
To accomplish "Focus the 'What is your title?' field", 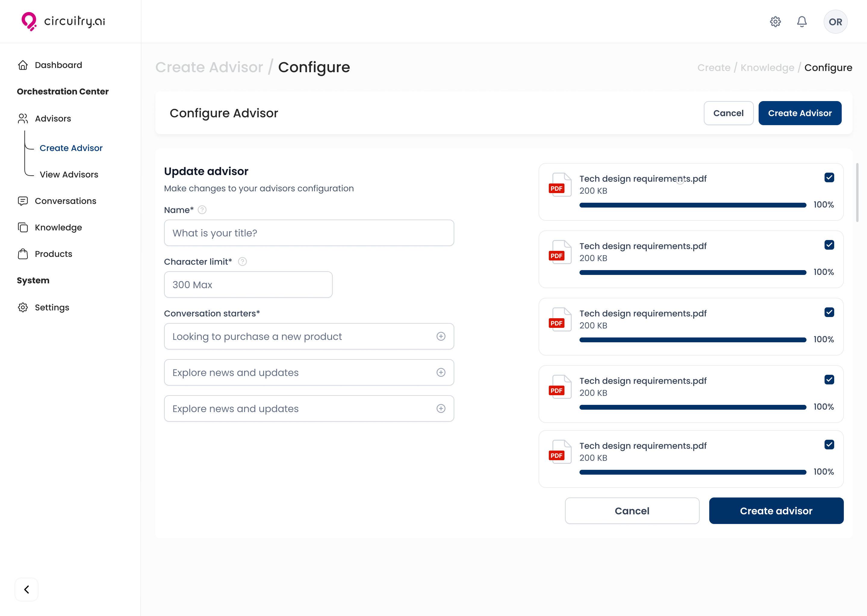I will pos(309,233).
